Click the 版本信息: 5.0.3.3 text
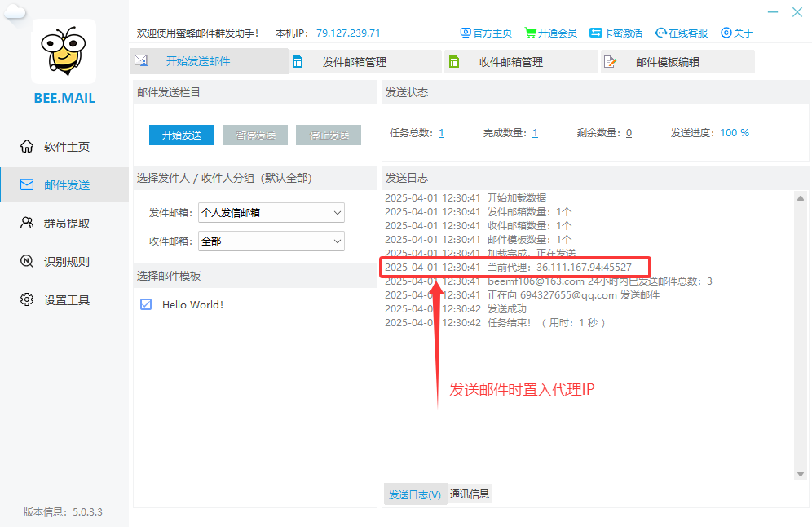The width and height of the screenshot is (812, 527). (x=63, y=512)
